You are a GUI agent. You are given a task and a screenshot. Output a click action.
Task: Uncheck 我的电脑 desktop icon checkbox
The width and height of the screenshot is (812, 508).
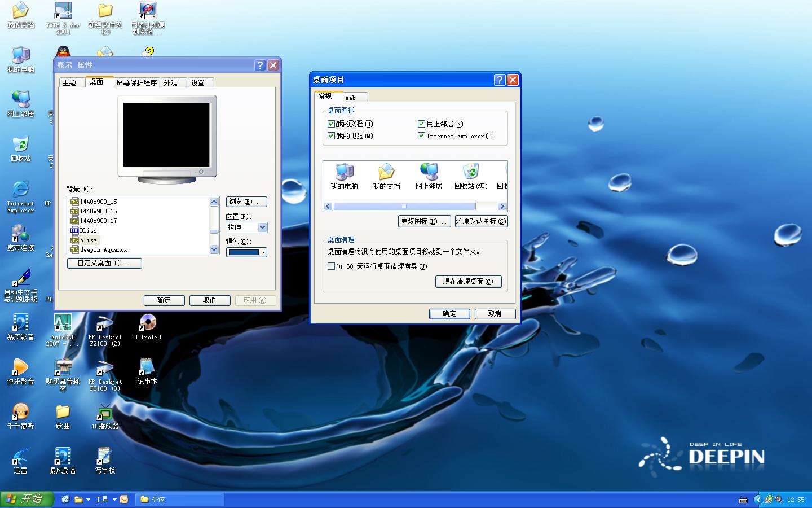[331, 136]
